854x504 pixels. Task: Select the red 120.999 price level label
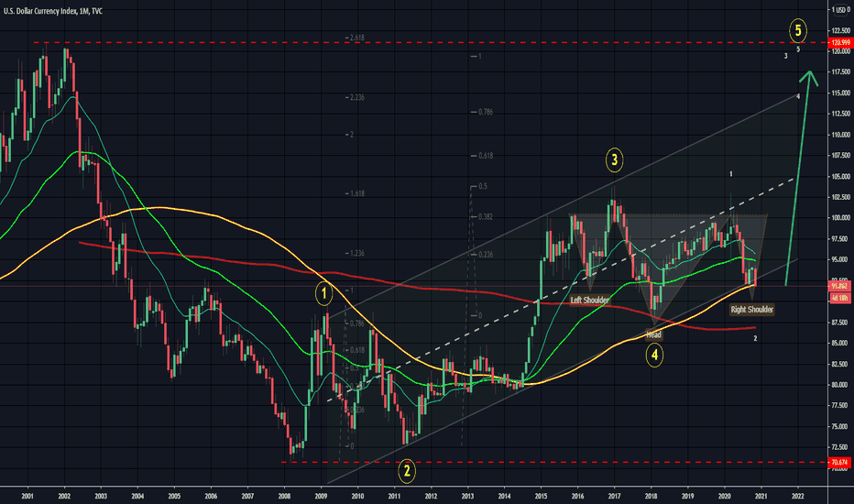click(x=840, y=42)
